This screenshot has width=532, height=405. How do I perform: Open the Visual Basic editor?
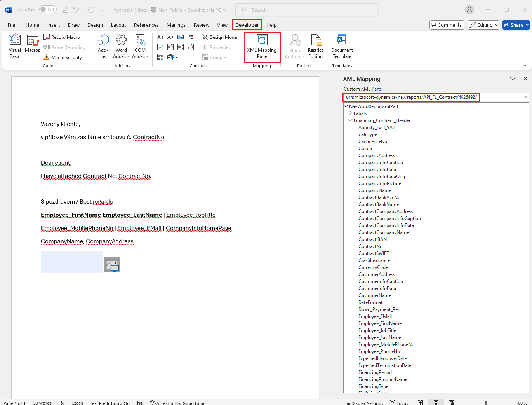[15, 46]
